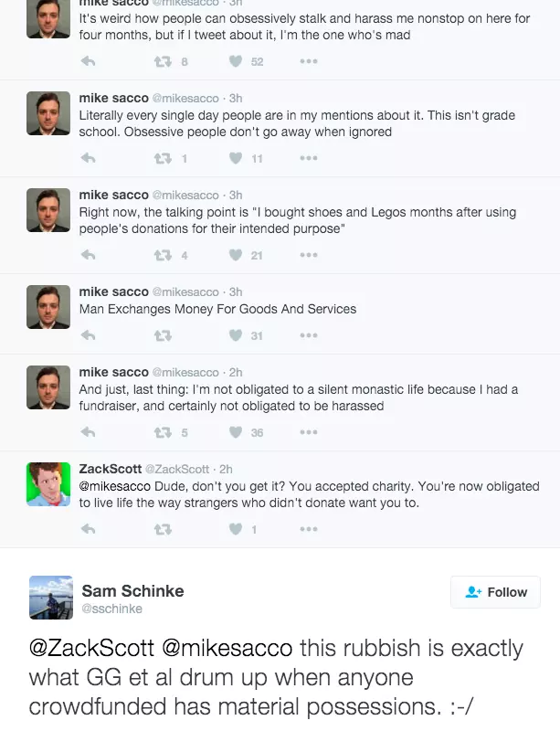Screen dimensions: 560x731
Task: Reply to the 'Man Exchanges Money' tweet
Action: (89, 336)
